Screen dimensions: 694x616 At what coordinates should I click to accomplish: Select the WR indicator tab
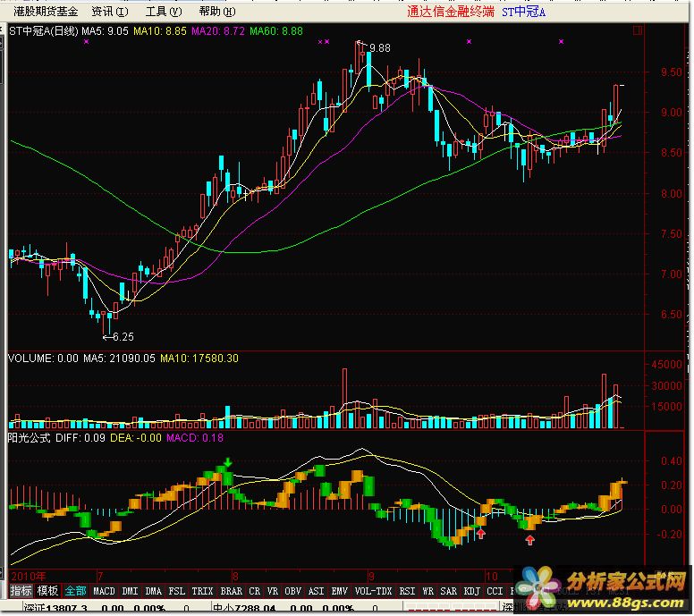click(x=428, y=591)
